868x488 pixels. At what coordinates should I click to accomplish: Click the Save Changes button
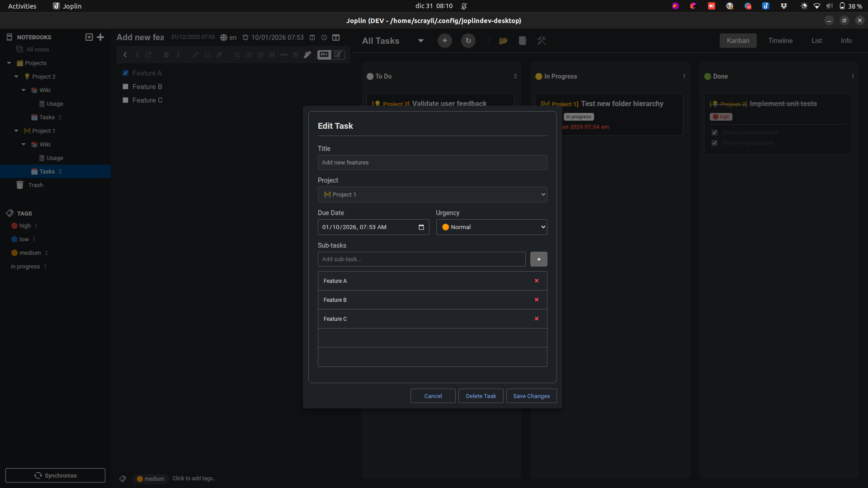[x=531, y=396]
